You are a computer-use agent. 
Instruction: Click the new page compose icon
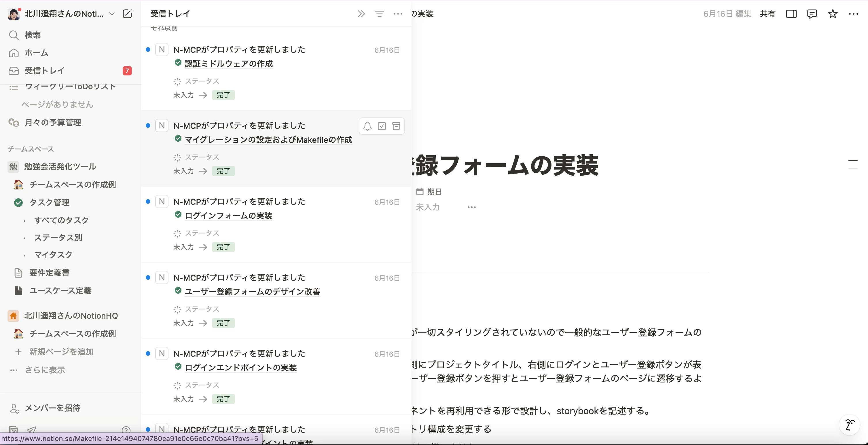pyautogui.click(x=127, y=14)
